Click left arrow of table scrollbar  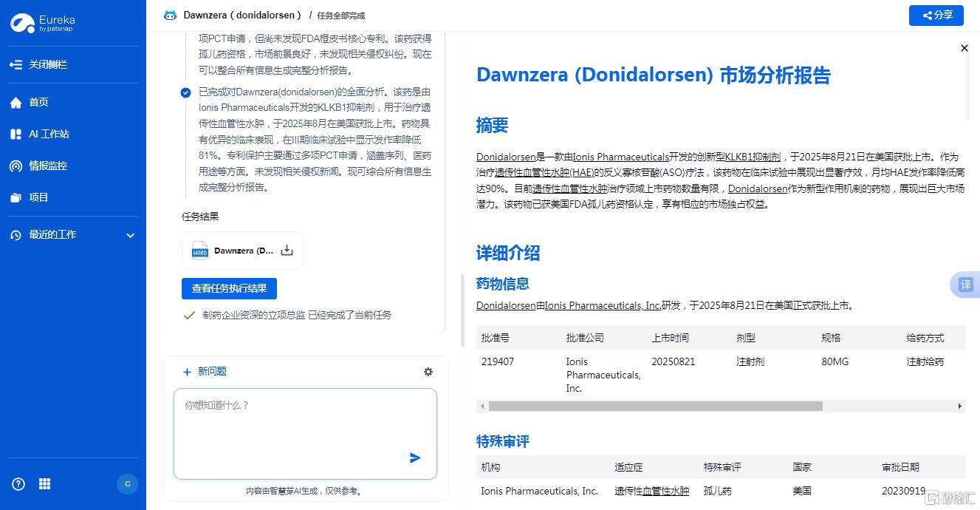coord(482,406)
